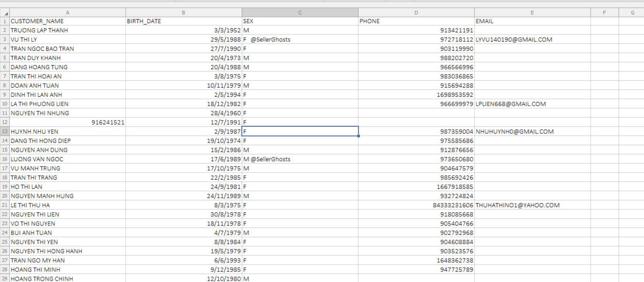The image size is (644, 282).
Task: Select column F header
Action: point(604,13)
